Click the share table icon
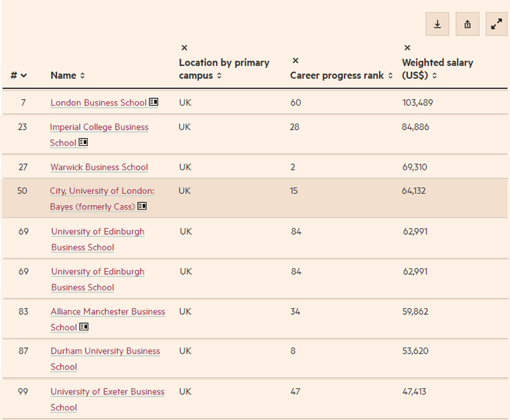Viewport: 510px width, 420px height. click(467, 24)
